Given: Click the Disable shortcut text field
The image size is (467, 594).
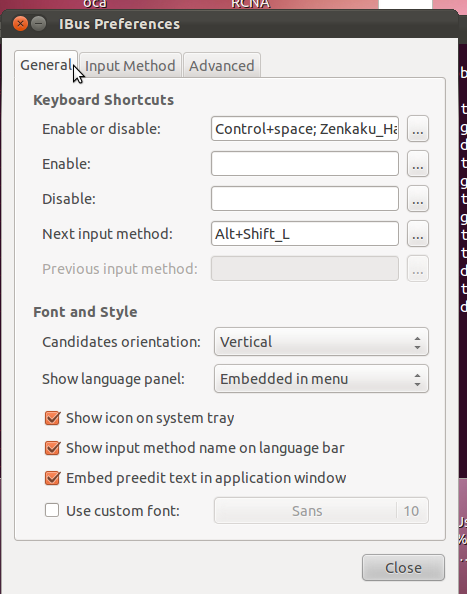Looking at the screenshot, I should pyautogui.click(x=305, y=199).
